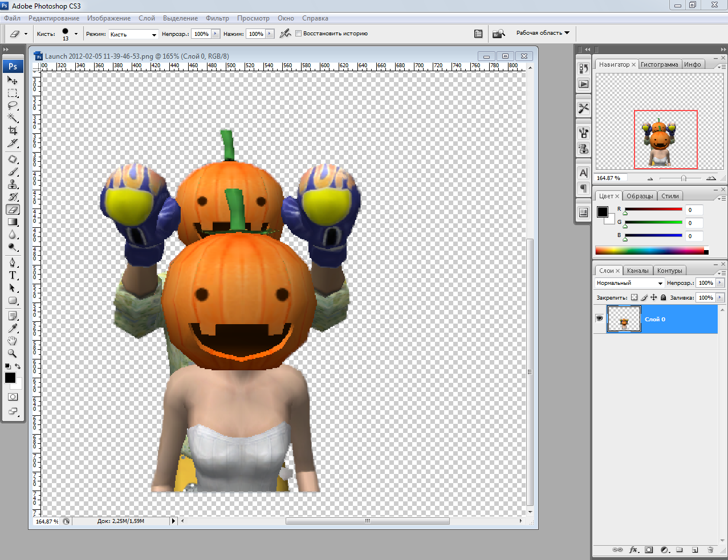Open 'Нажим' flow slider arrow
Screen dimensions: 728x560
(x=270, y=34)
